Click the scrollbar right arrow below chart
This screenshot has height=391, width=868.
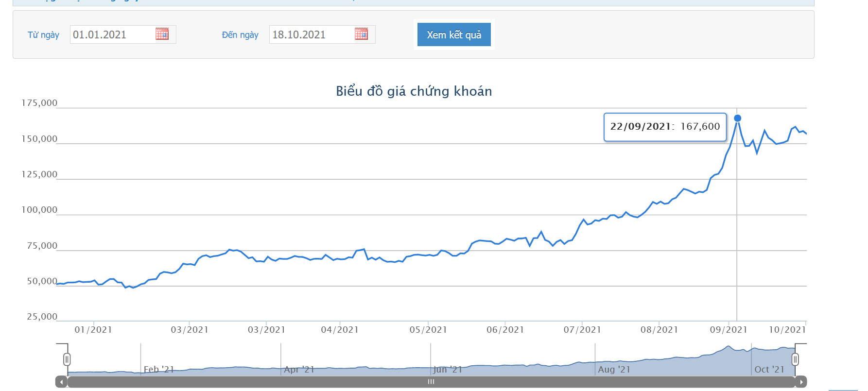pos(801,382)
